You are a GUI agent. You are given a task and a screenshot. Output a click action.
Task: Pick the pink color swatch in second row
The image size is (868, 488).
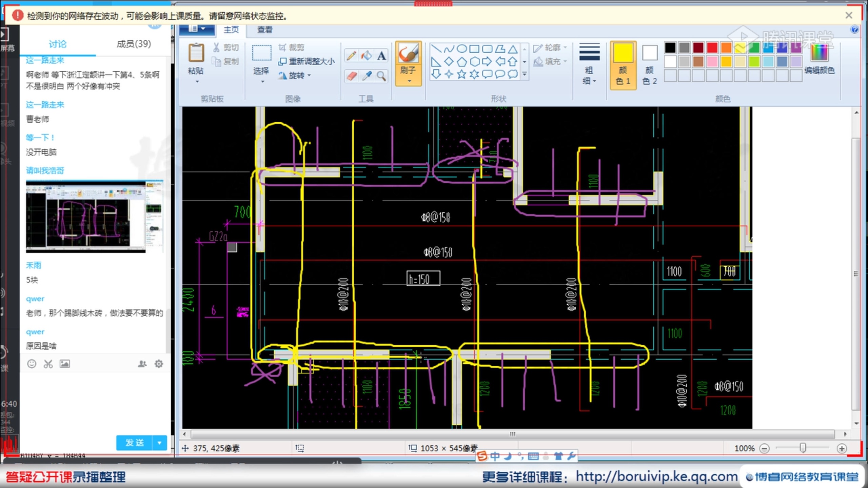point(712,62)
